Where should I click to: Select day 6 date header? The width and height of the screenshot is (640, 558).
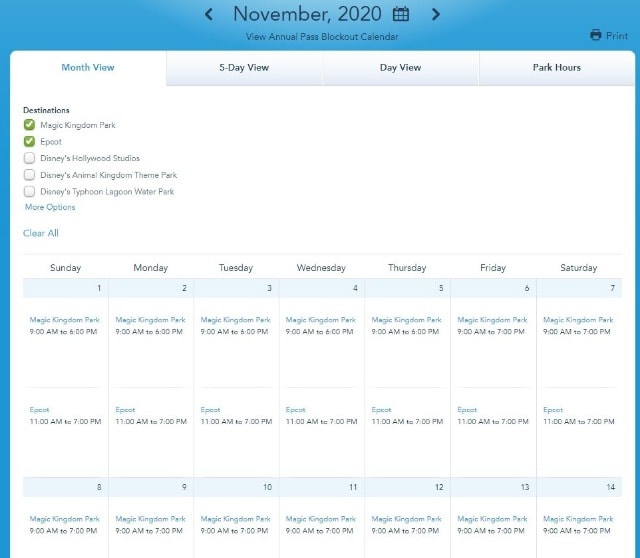[493, 288]
